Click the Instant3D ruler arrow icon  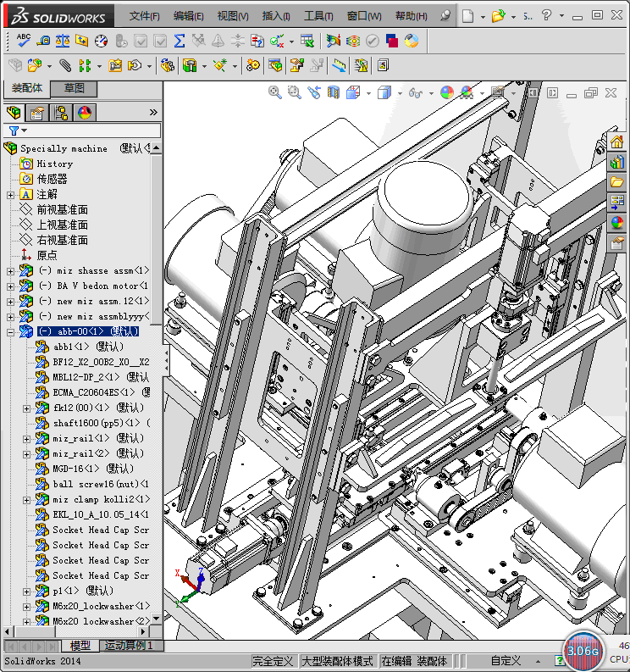click(x=339, y=65)
